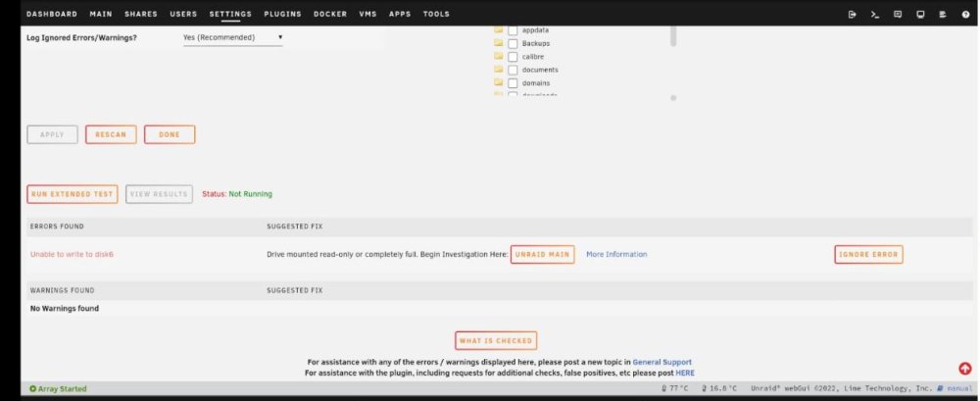Click the Backups folder icon
980x401 pixels.
pos(499,43)
